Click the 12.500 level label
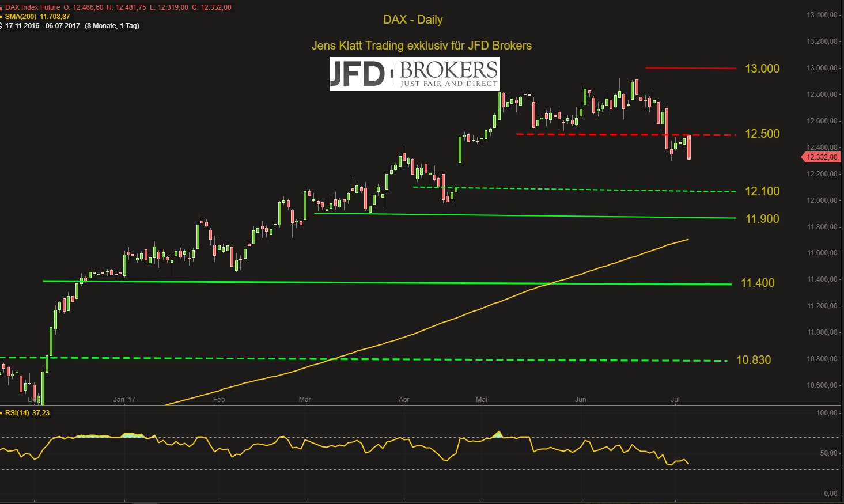This screenshot has width=844, height=504. [762, 134]
